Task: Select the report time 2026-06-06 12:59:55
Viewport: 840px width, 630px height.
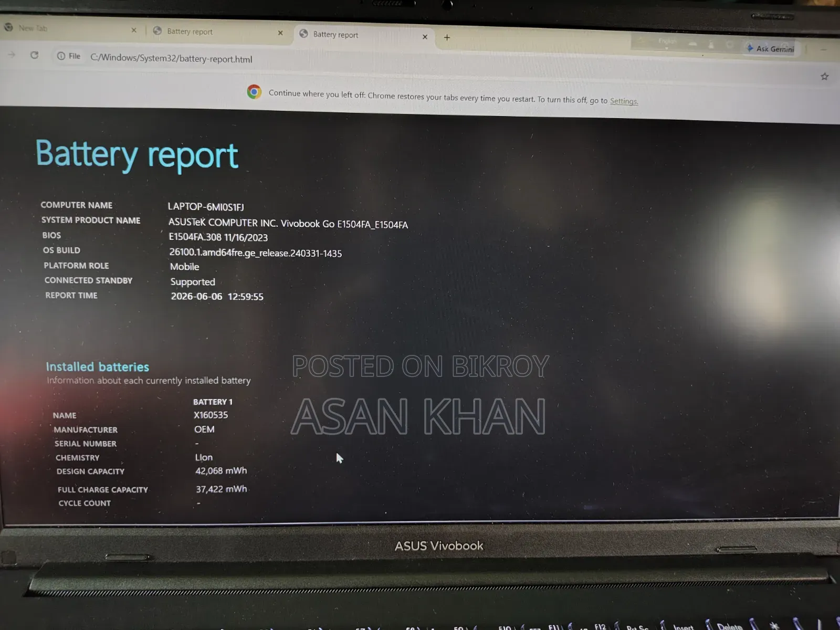Action: (217, 297)
